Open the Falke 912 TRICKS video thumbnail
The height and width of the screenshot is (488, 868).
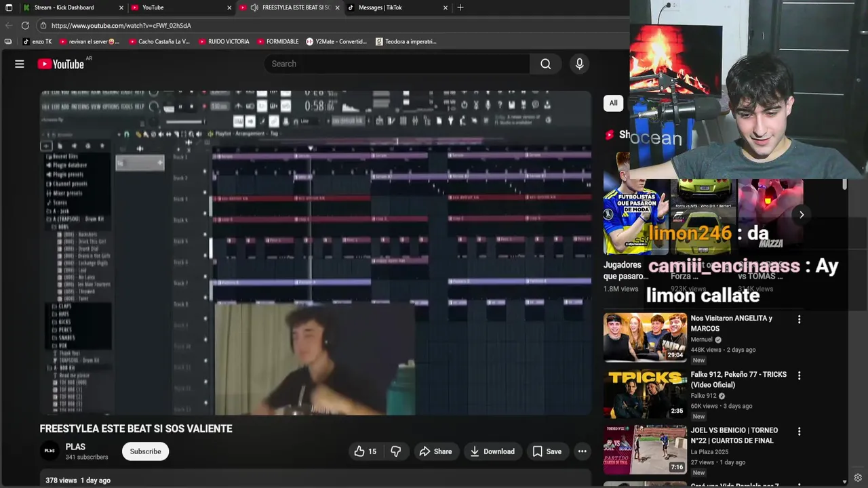[x=645, y=394]
